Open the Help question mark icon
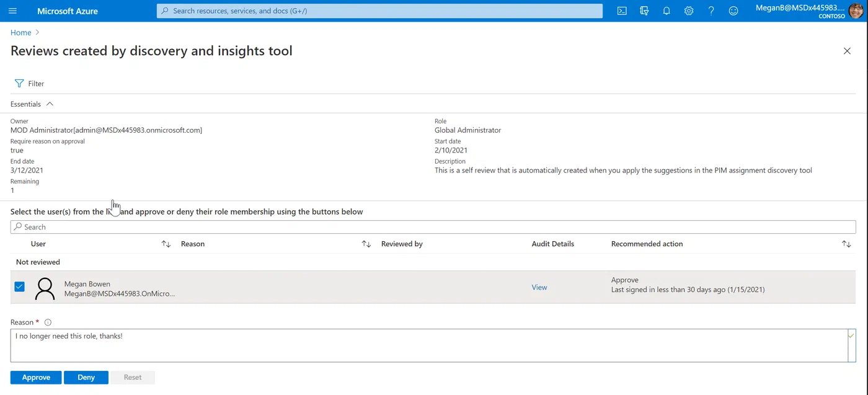868x395 pixels. [711, 11]
